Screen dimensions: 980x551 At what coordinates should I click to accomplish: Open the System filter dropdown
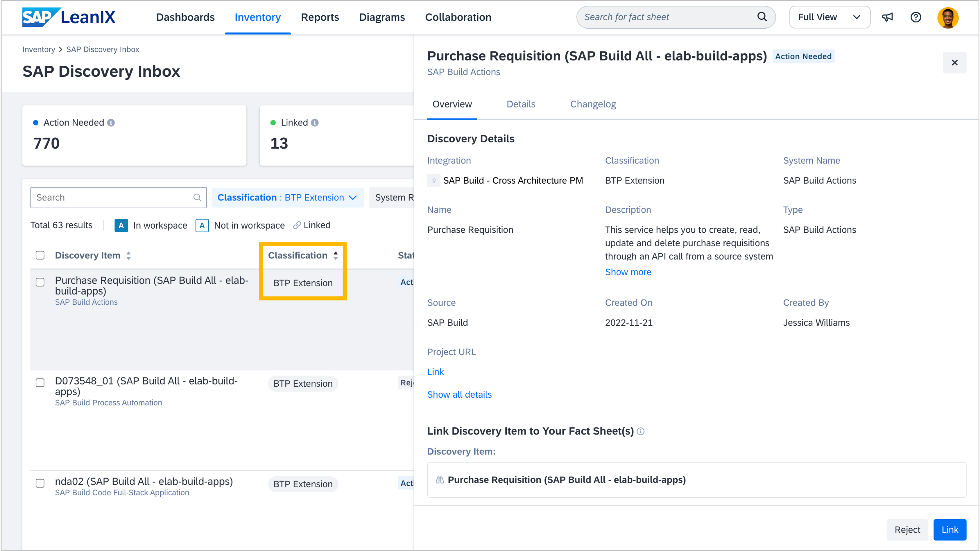392,197
